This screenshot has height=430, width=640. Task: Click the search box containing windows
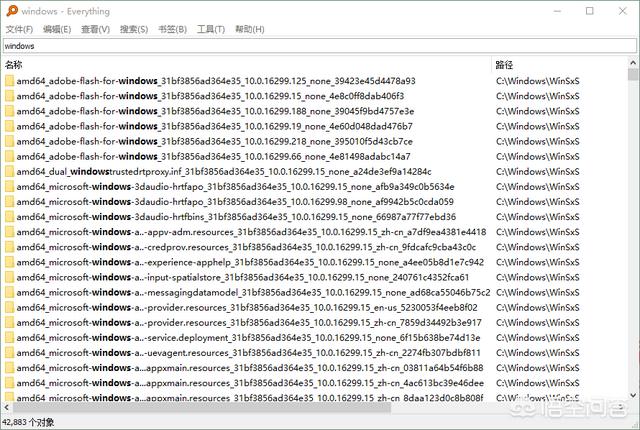coord(320,46)
